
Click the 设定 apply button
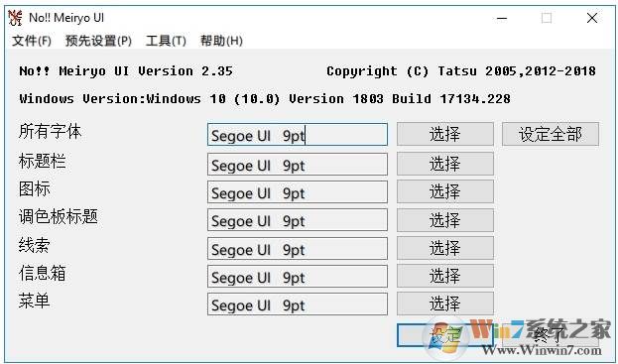pyautogui.click(x=445, y=335)
